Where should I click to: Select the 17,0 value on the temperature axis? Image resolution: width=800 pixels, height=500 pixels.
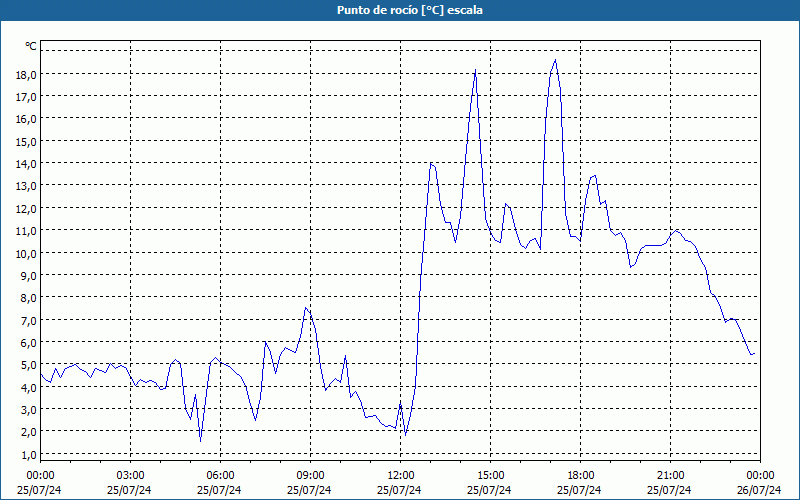tap(27, 97)
